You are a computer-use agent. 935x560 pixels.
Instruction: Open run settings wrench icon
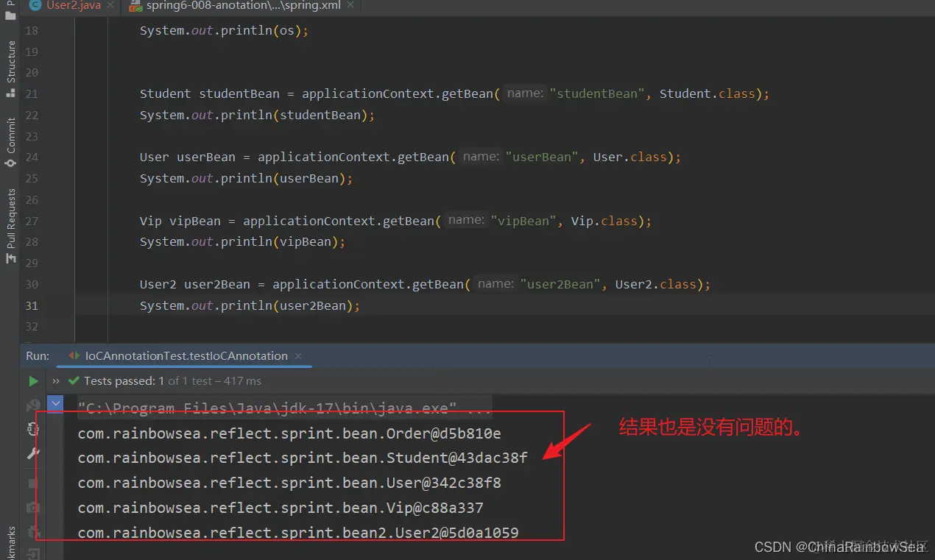coord(33,454)
